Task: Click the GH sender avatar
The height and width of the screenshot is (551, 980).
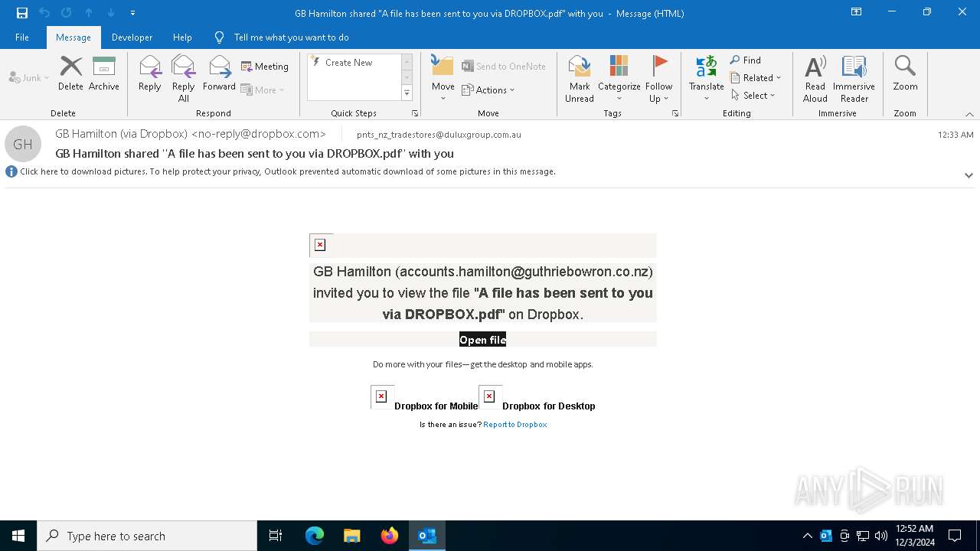Action: point(23,144)
